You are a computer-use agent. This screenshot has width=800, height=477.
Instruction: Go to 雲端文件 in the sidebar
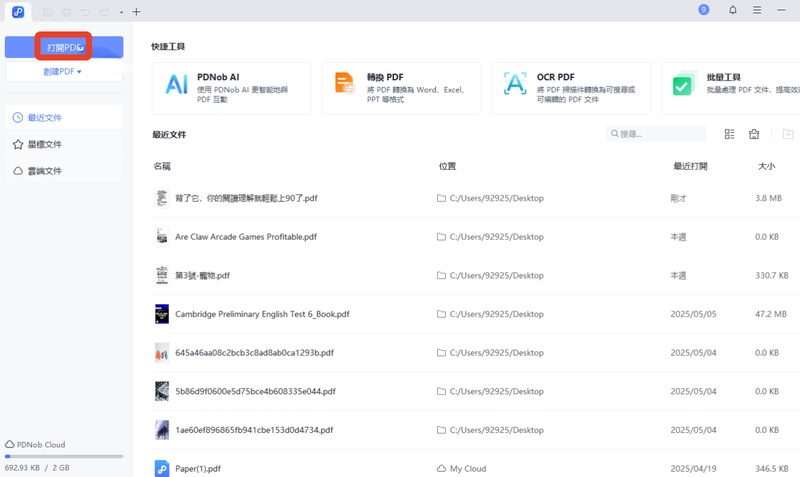click(64, 171)
